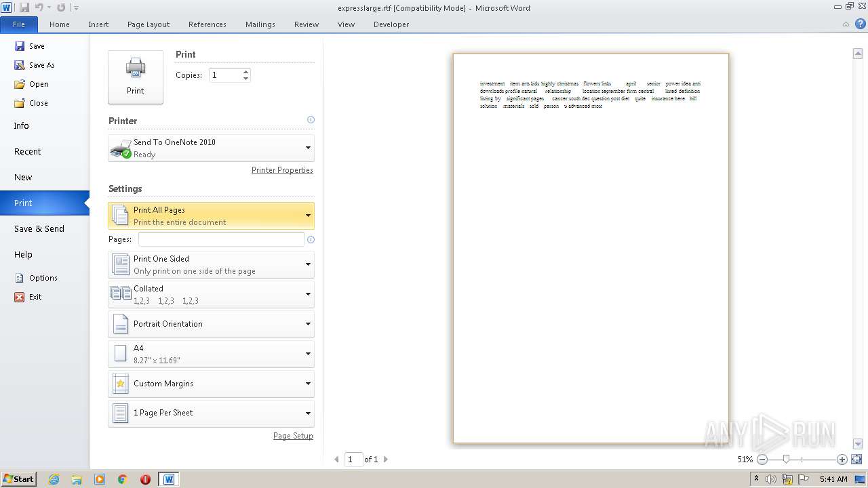This screenshot has height=488, width=868.
Task: Select Recent in the backstage menu
Action: 44,152
